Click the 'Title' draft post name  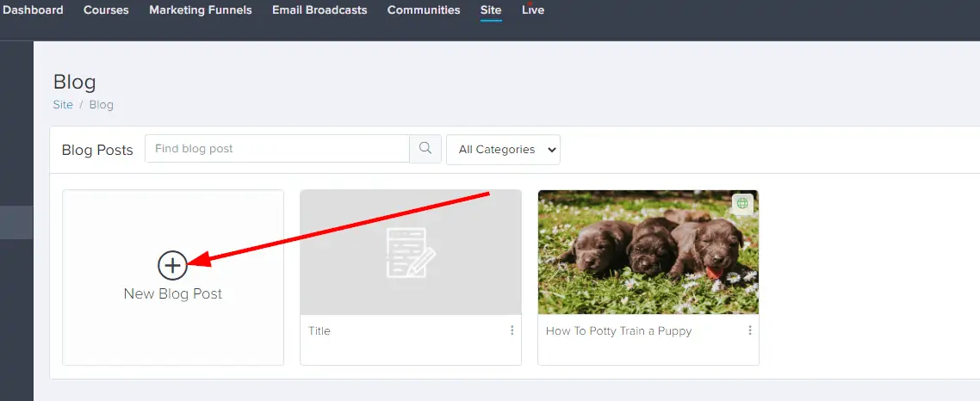pyautogui.click(x=319, y=331)
